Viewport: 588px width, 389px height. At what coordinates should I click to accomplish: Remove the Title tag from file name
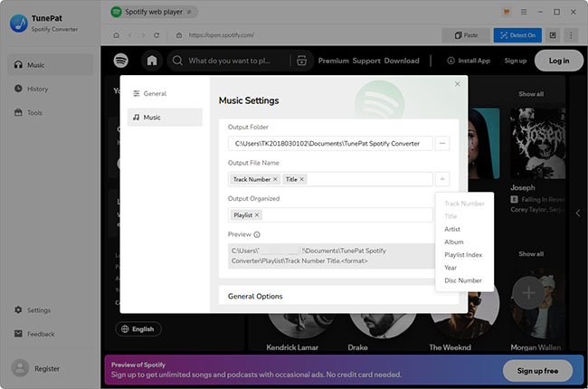click(301, 179)
